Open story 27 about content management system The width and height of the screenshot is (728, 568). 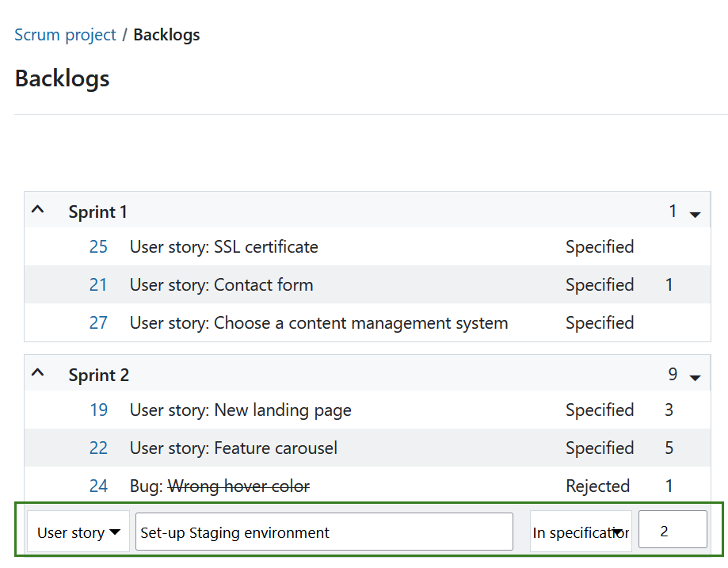pos(98,322)
